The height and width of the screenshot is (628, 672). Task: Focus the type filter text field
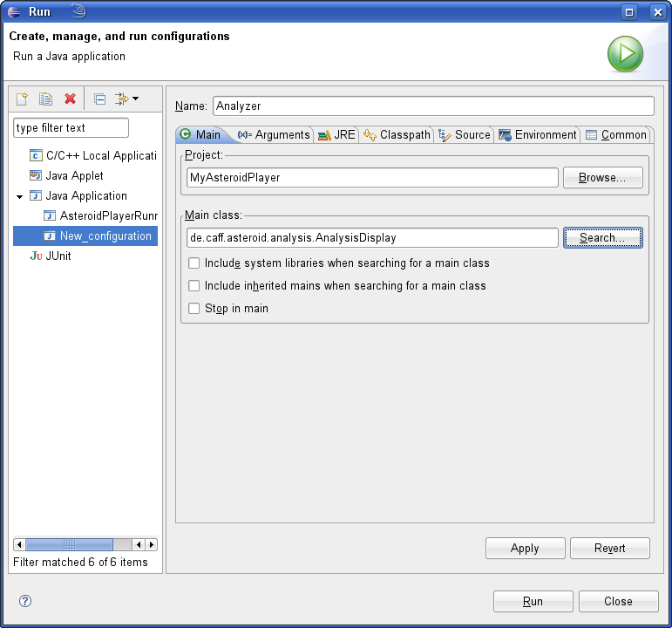pos(71,128)
